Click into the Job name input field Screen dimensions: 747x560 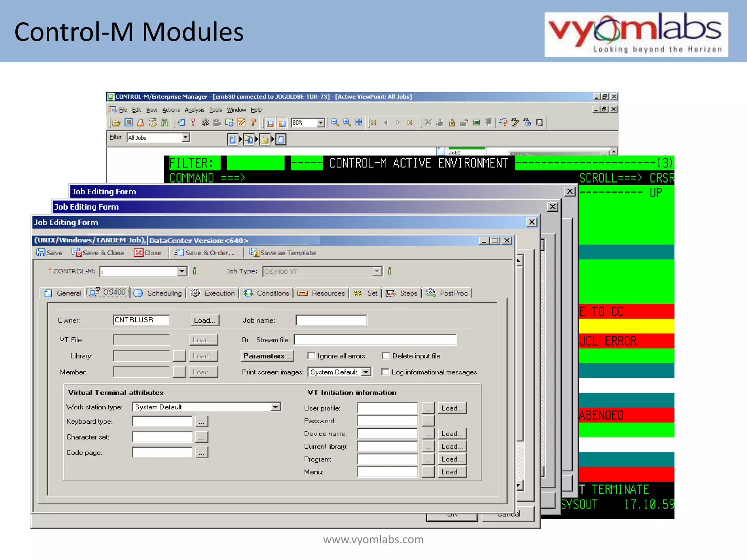coord(331,320)
